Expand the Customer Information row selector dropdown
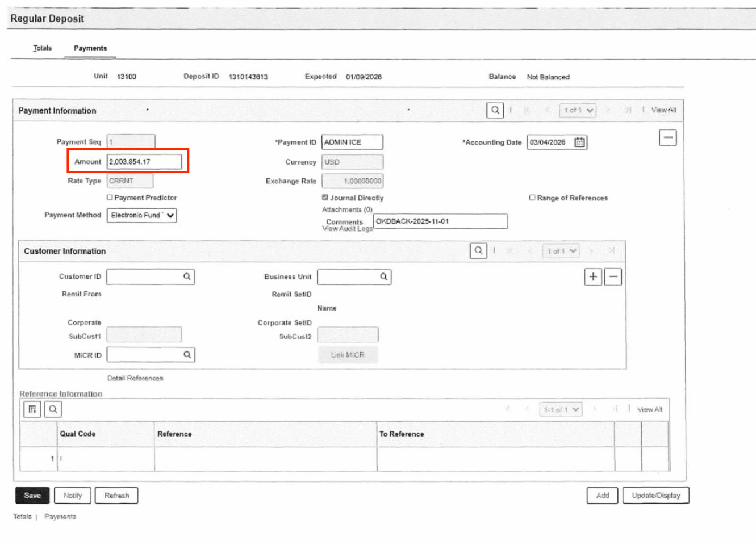Viewport: 756px width, 545px height. pos(561,251)
